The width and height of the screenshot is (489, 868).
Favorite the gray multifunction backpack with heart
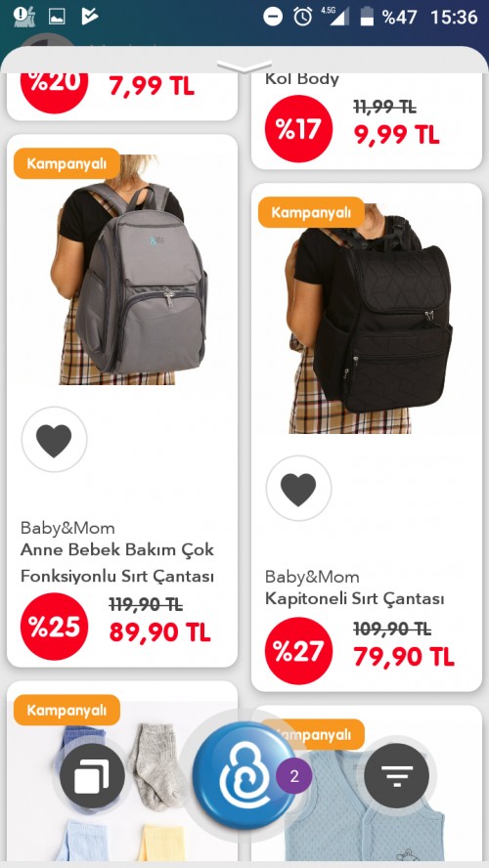(x=54, y=440)
